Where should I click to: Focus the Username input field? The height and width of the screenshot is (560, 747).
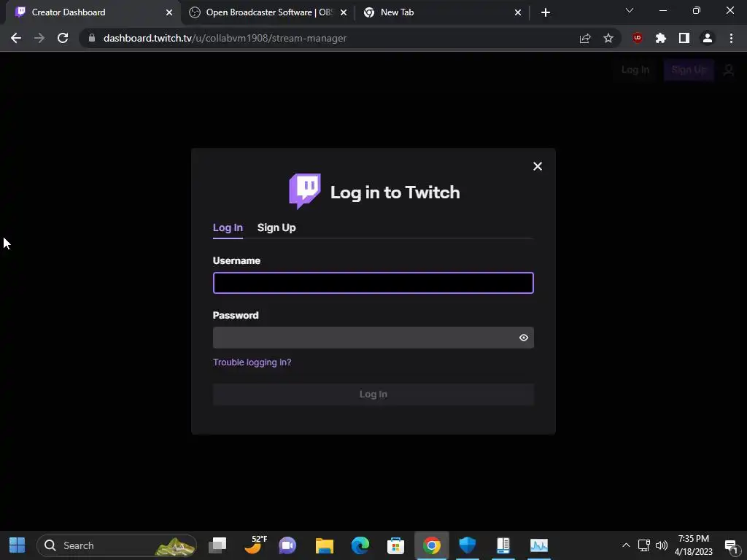373,283
